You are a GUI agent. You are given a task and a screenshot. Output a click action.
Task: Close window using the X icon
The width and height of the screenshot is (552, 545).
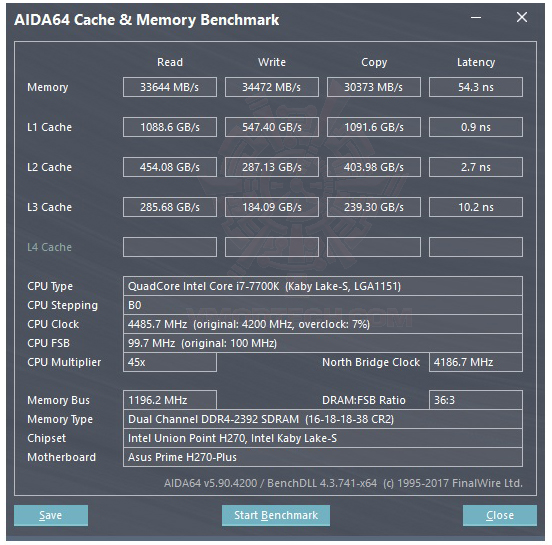[522, 17]
